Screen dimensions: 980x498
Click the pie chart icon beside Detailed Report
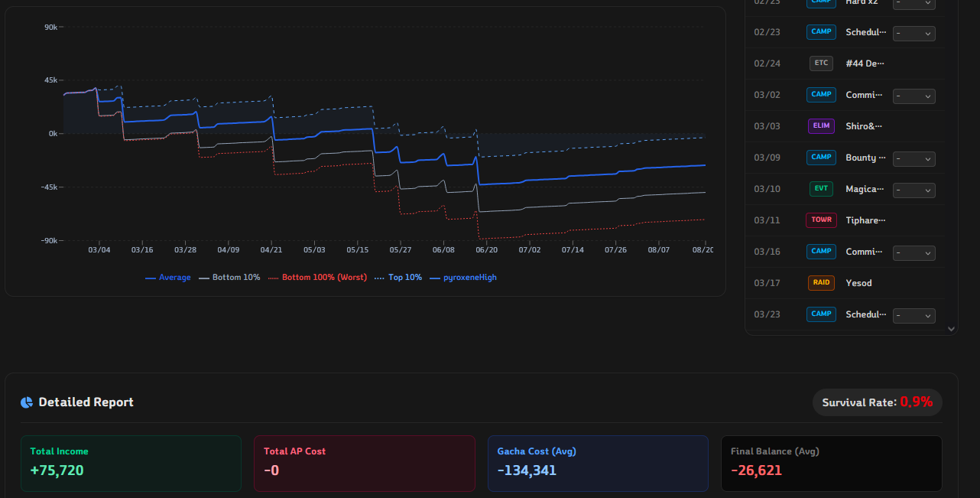click(27, 402)
